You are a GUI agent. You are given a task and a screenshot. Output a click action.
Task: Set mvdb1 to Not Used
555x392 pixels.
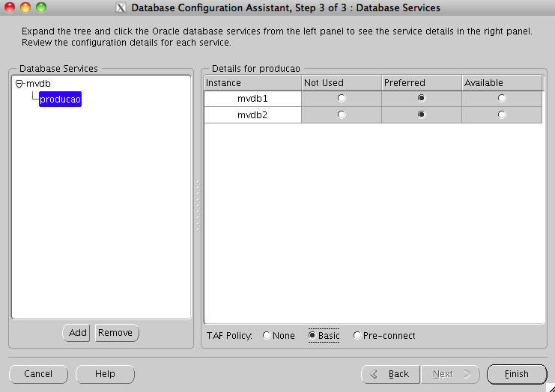(342, 99)
